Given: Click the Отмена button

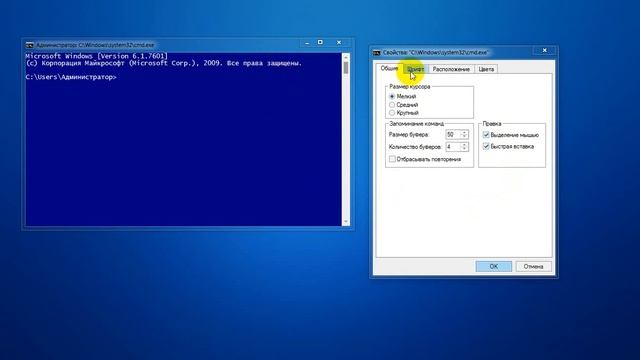Looking at the screenshot, I should pos(533,266).
